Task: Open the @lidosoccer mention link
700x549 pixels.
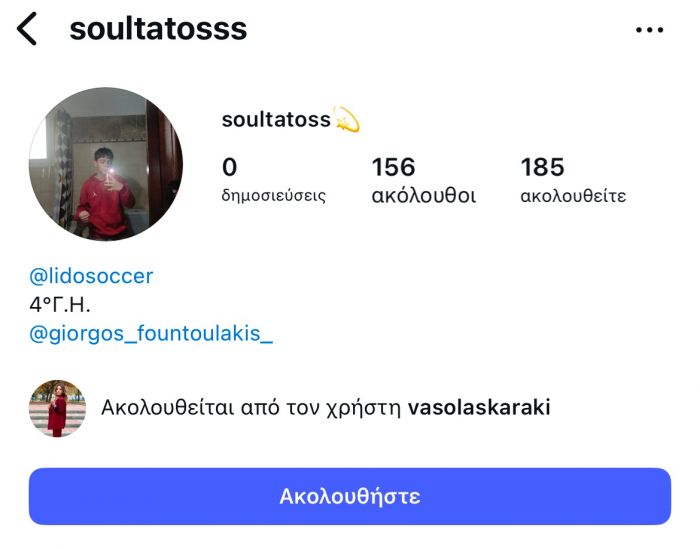Action: (91, 276)
